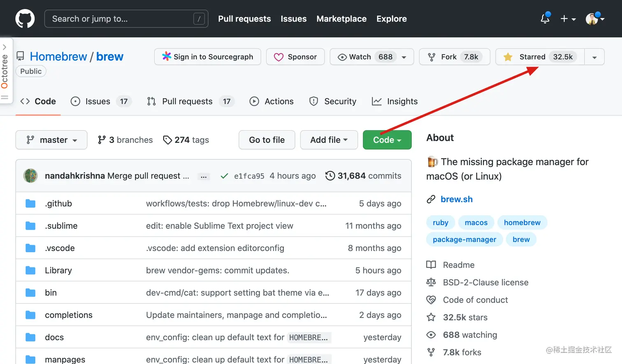622x364 pixels.
Task: Open the star lists dropdown arrow
Action: [x=594, y=57]
